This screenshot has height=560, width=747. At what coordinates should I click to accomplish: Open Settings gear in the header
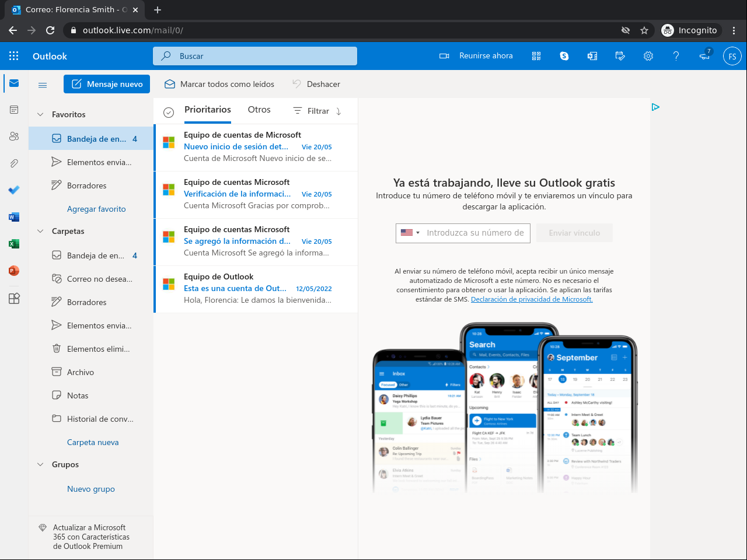click(x=648, y=56)
